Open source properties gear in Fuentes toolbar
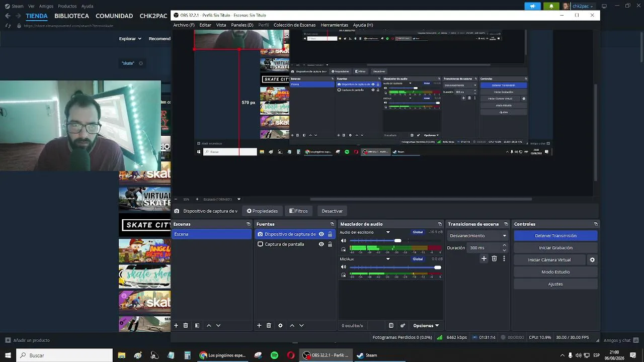Image resolution: width=644 pixels, height=362 pixels. click(280, 325)
